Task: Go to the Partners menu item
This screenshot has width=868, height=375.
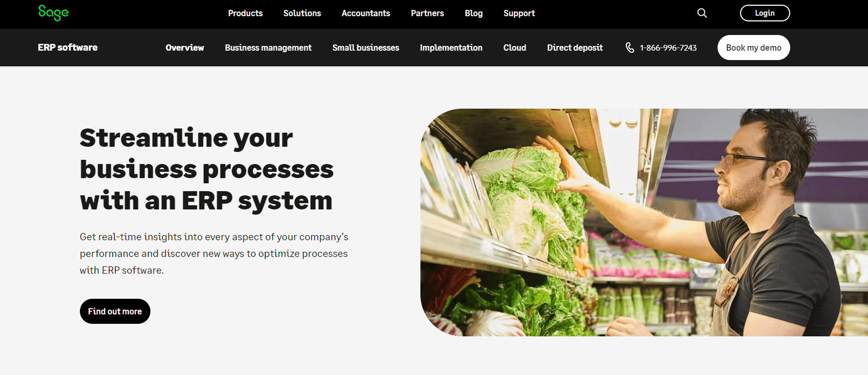Action: pyautogui.click(x=427, y=13)
